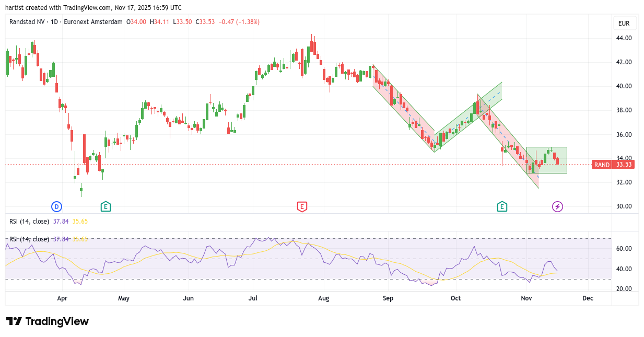This screenshot has height=337, width=644.
Task: Click the yellow RSI average value 35.65
Action: [x=79, y=222]
